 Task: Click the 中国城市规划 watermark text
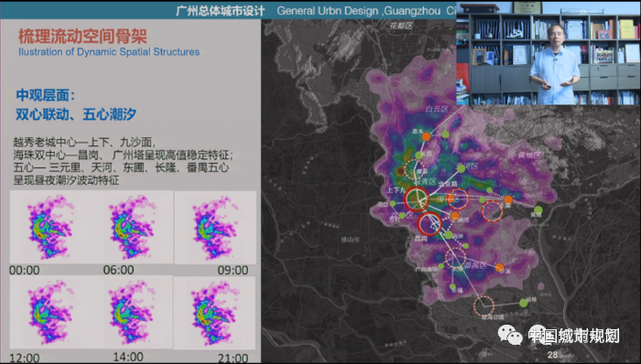tap(573, 336)
